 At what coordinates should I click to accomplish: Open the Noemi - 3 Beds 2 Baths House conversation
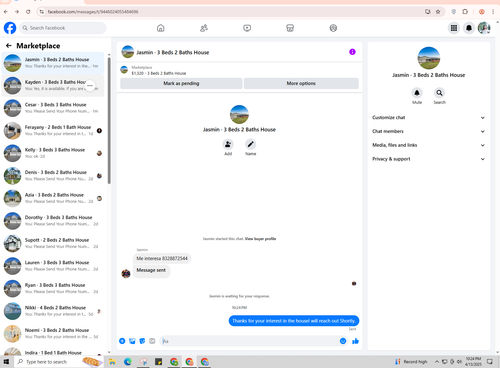click(x=53, y=333)
